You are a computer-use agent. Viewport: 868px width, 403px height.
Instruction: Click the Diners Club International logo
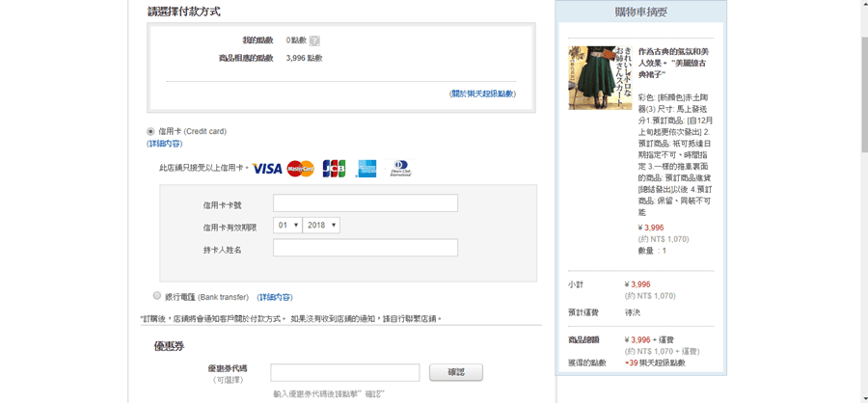(x=400, y=169)
